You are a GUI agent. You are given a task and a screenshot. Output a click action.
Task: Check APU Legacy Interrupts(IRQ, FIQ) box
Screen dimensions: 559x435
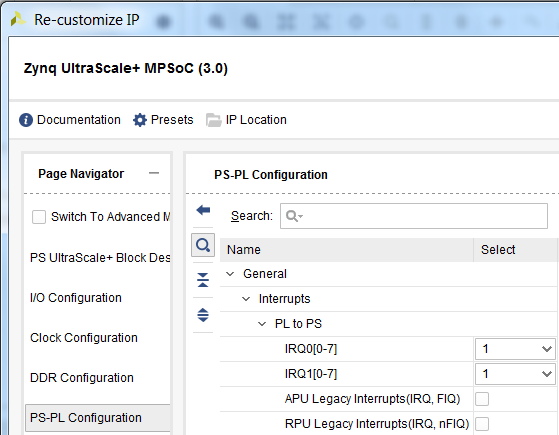click(x=482, y=399)
